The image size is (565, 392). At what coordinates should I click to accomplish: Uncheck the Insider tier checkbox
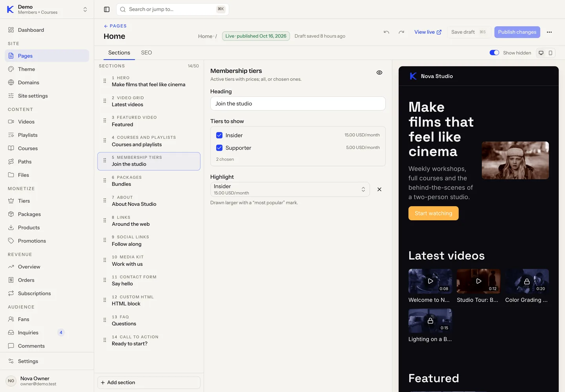click(219, 135)
